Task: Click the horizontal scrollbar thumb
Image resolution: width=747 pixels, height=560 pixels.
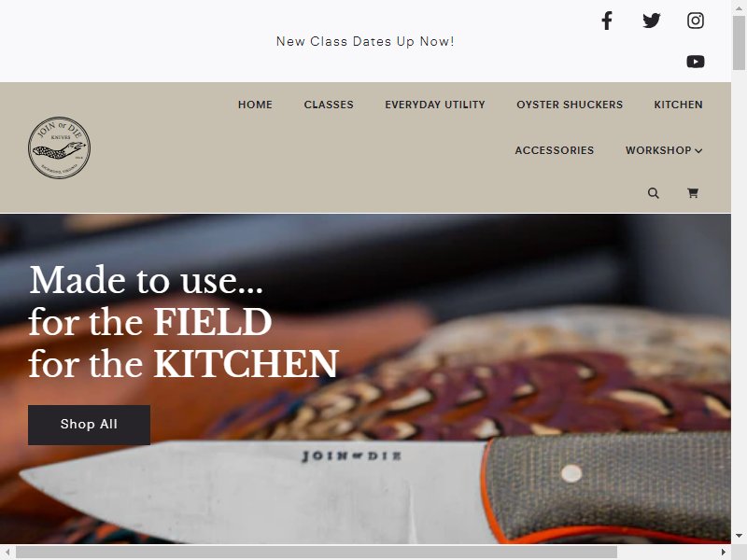Action: pos(317,552)
